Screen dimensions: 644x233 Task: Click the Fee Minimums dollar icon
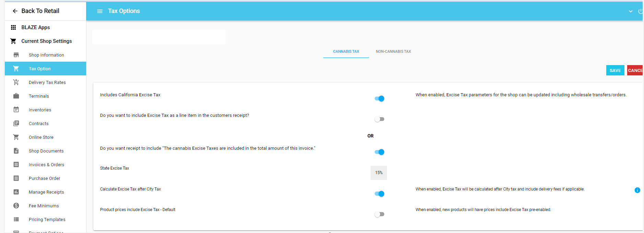(x=16, y=206)
